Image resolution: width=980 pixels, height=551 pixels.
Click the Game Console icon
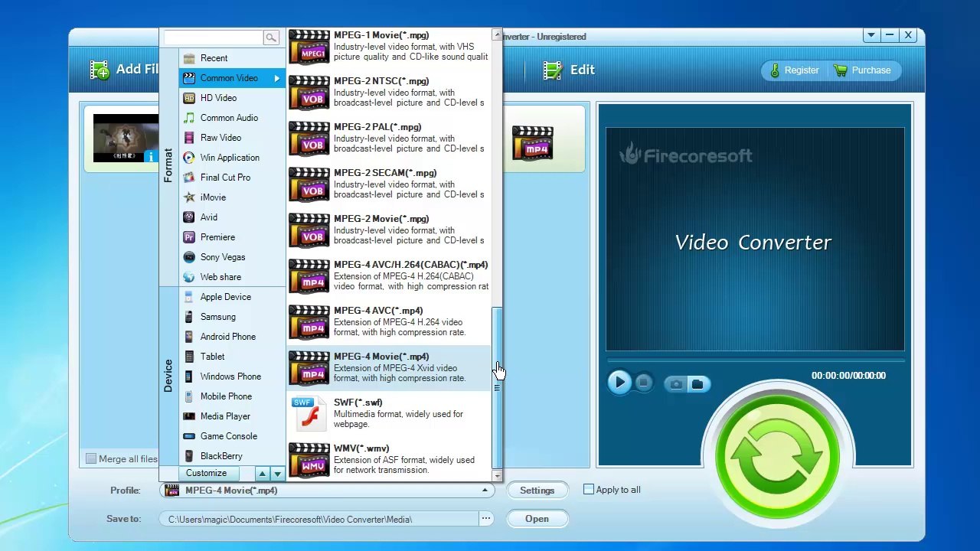[189, 436]
